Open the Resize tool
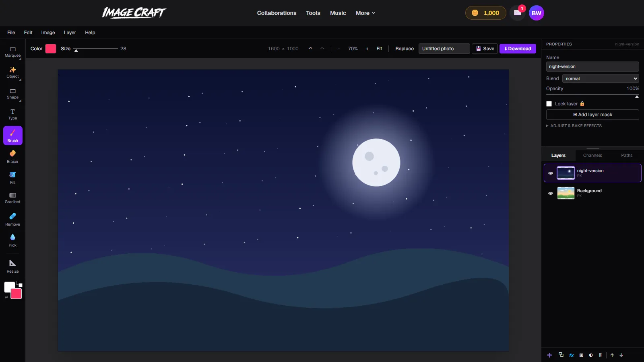 [x=12, y=266]
